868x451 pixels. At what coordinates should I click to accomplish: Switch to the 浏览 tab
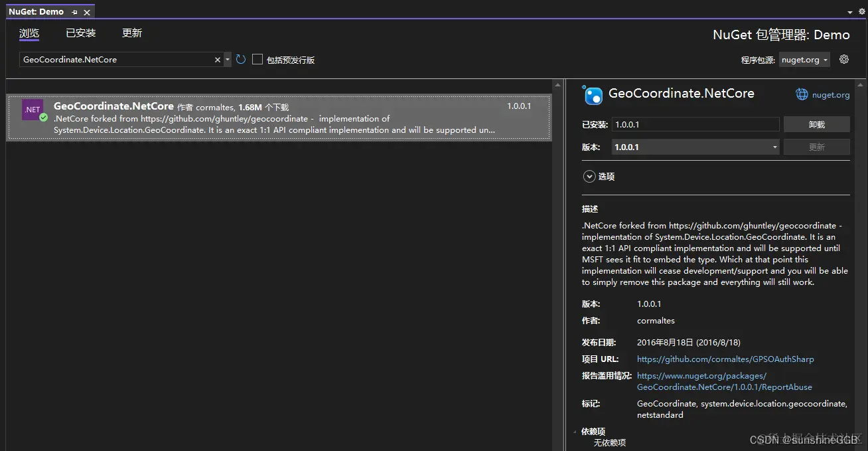click(x=29, y=33)
